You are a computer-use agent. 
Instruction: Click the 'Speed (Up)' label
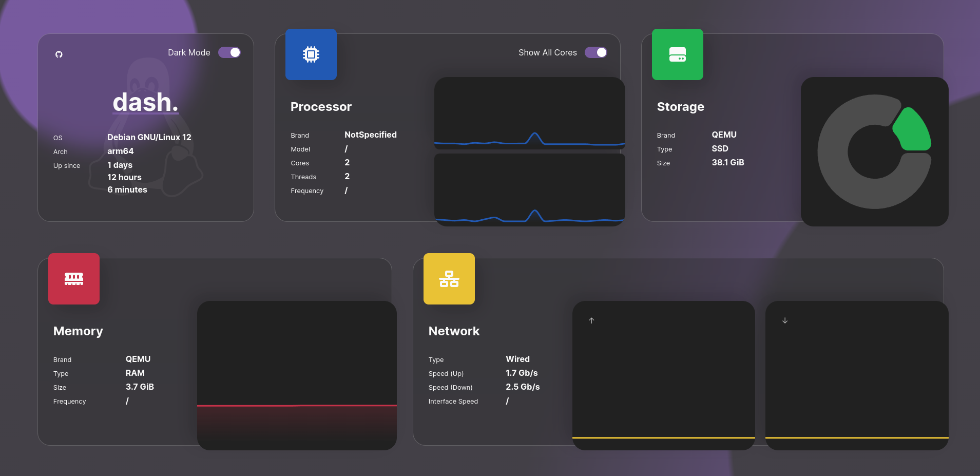pyautogui.click(x=446, y=374)
